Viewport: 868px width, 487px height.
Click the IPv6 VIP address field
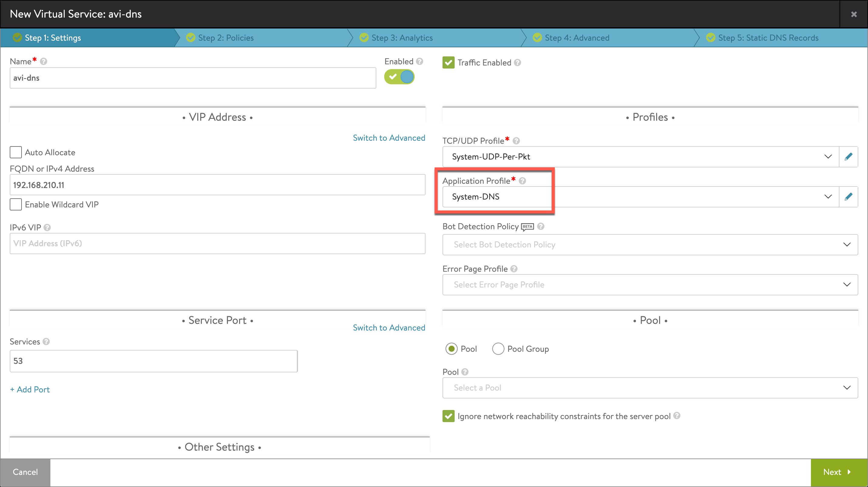click(217, 243)
